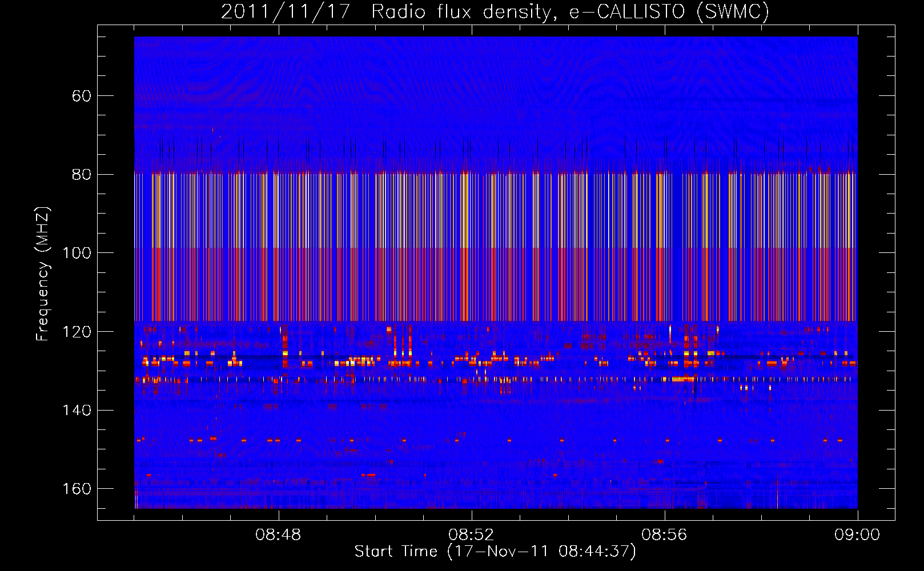
Task: Click the 08:48 time axis label
Action: pos(278,534)
